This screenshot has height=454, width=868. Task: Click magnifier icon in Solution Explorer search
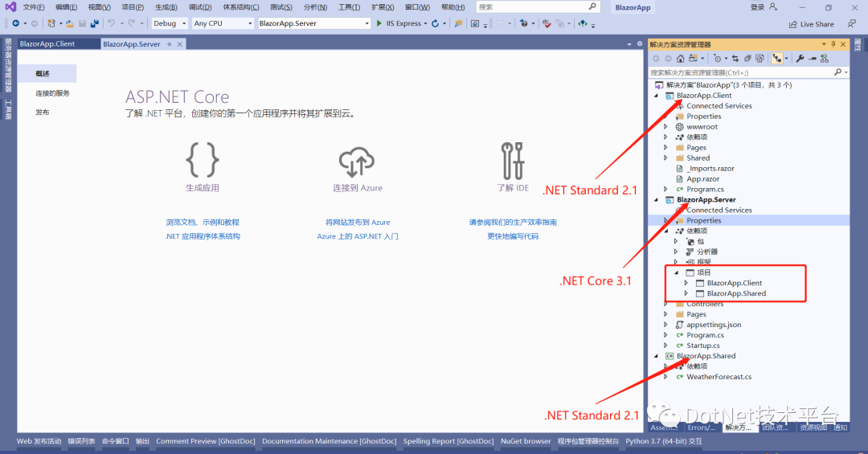pyautogui.click(x=837, y=72)
